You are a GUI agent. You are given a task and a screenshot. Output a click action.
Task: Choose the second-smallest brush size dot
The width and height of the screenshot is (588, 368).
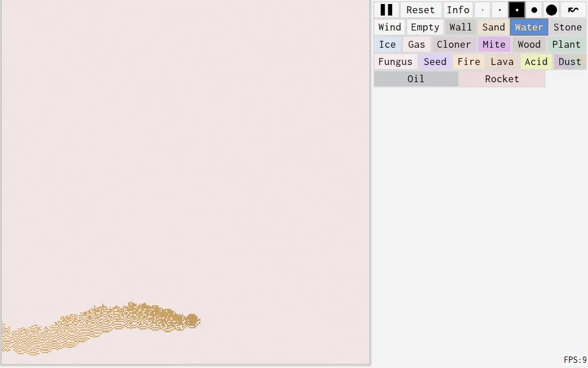click(x=500, y=10)
